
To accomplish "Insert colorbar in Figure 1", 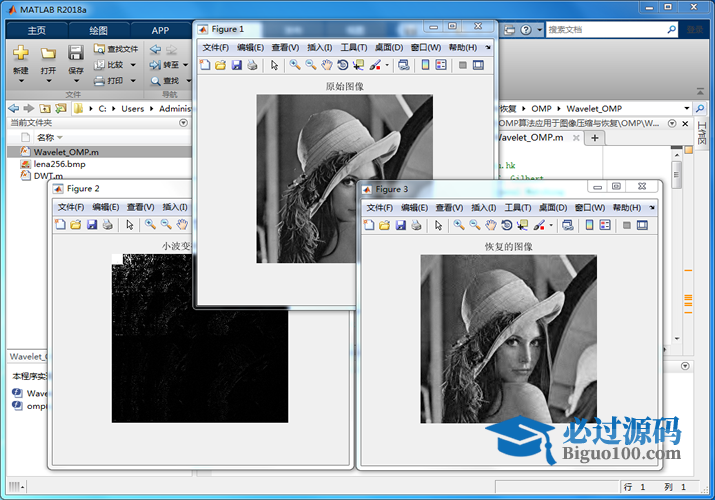I will pos(425,65).
